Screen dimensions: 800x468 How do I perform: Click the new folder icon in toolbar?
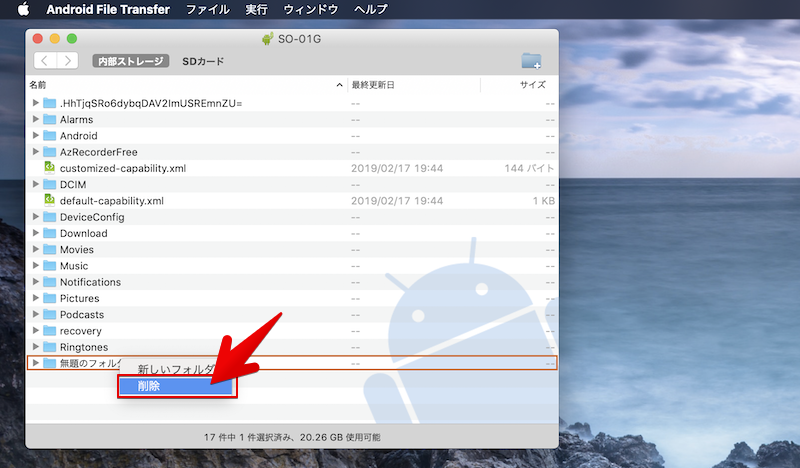pos(531,61)
